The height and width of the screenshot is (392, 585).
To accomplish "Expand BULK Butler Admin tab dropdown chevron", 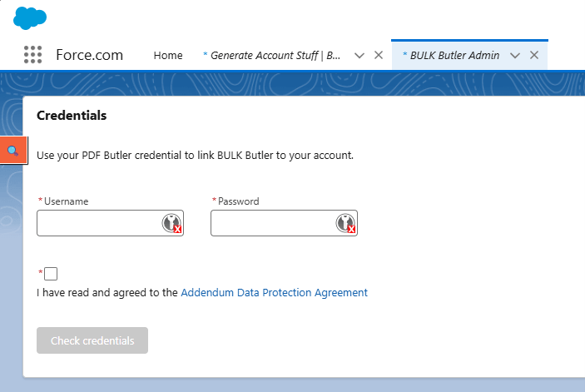I will click(x=515, y=56).
